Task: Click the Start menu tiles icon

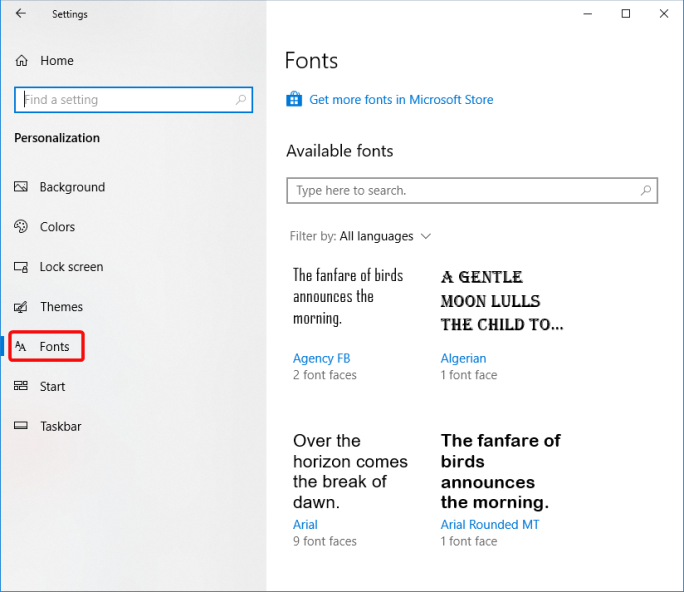Action: click(20, 386)
